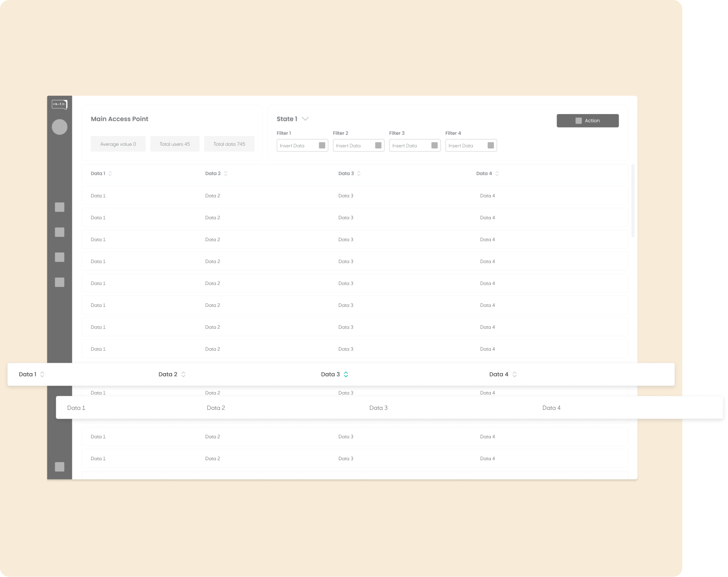Viewport: 728px width, 577px height.
Task: Select the fourth square sidebar menu icon
Action: [x=60, y=282]
